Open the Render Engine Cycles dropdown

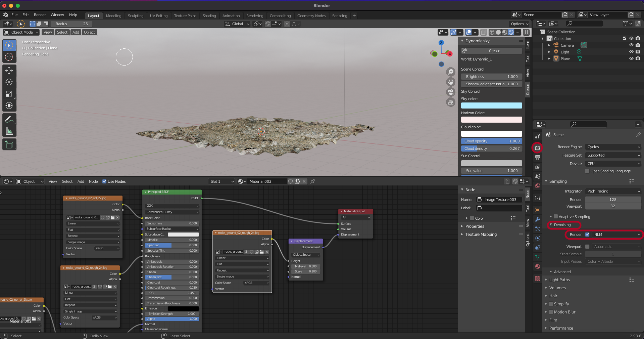[613, 147]
